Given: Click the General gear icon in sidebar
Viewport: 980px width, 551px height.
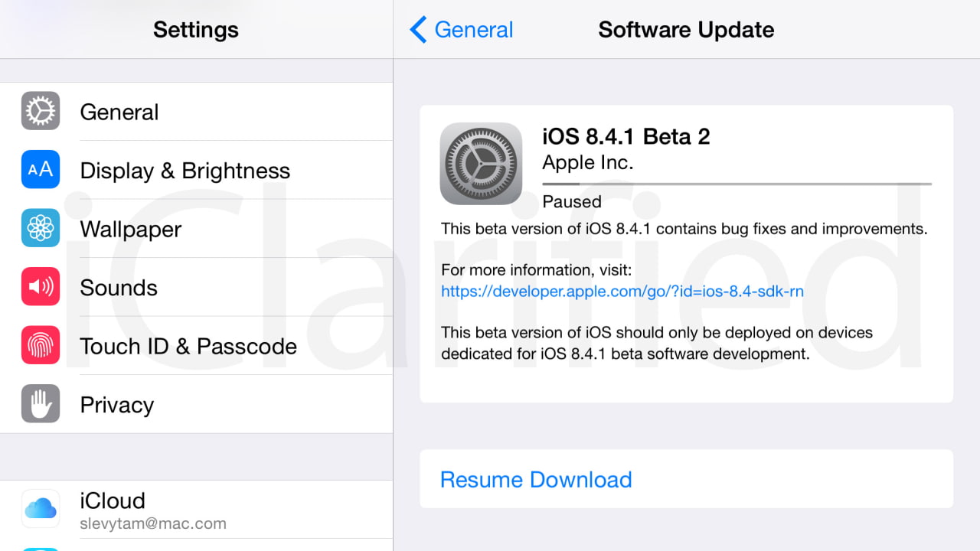Looking at the screenshot, I should point(41,112).
